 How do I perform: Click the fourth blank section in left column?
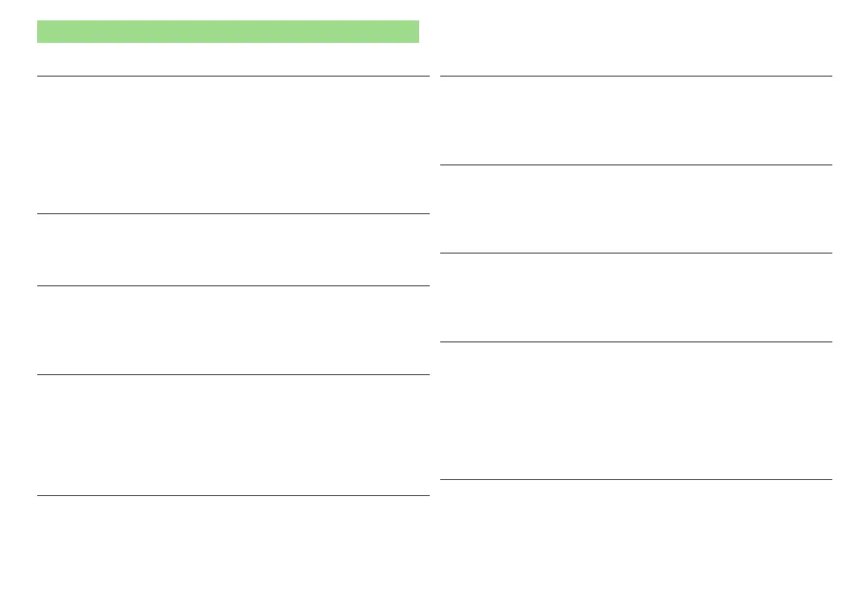(x=233, y=435)
